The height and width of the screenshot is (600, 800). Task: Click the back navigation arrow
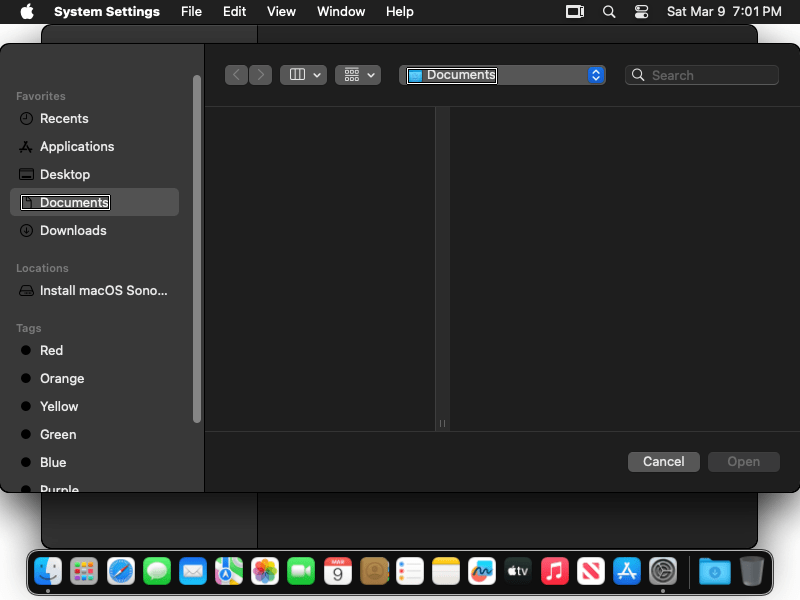pos(237,75)
